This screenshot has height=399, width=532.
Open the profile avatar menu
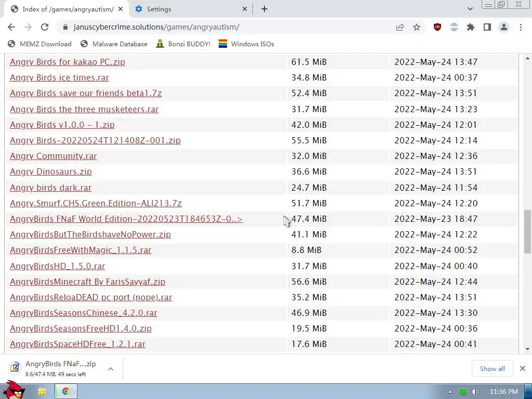click(504, 27)
